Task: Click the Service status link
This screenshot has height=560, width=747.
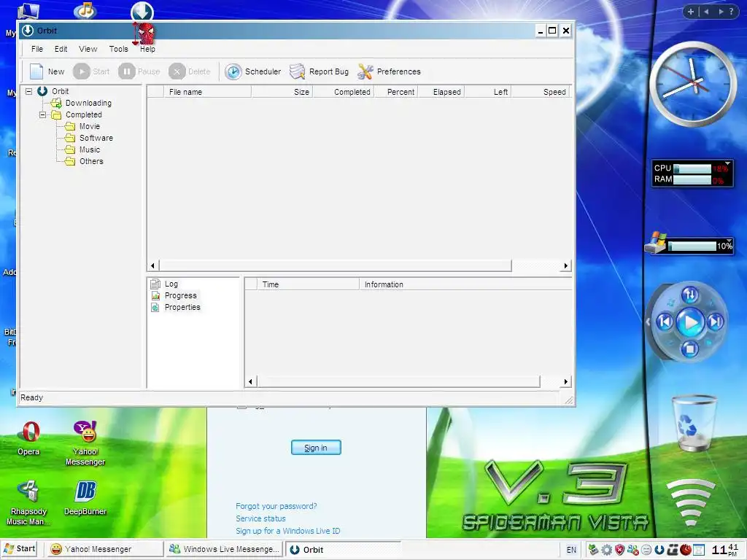Action: point(260,518)
